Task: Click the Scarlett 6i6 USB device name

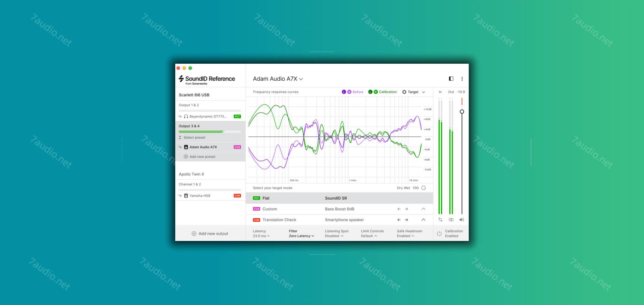Action: coord(194,95)
